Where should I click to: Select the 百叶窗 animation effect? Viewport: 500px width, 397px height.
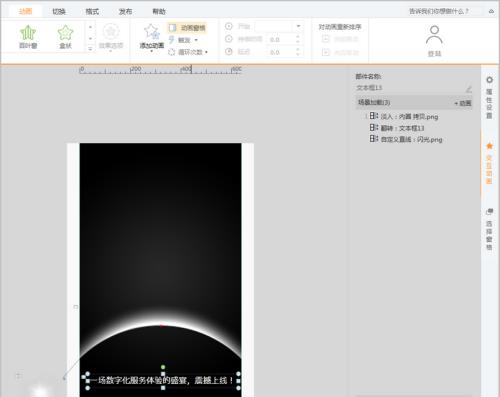pos(28,37)
